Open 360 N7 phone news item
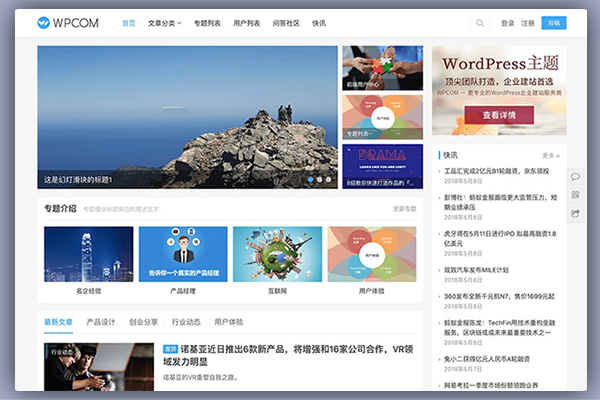This screenshot has width=600, height=400. [499, 296]
